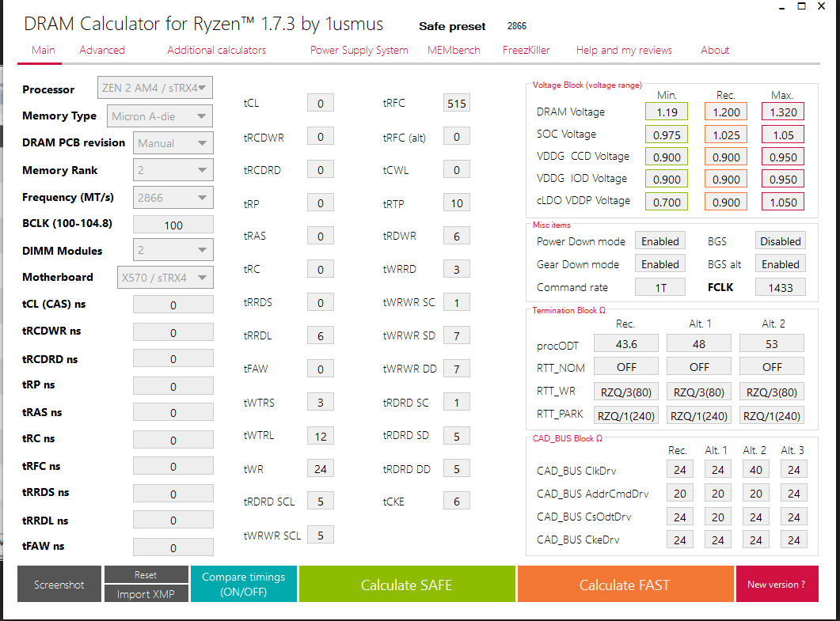Image resolution: width=840 pixels, height=621 pixels.
Task: Click DRAM Voltage Min. value 1.19
Action: (667, 112)
